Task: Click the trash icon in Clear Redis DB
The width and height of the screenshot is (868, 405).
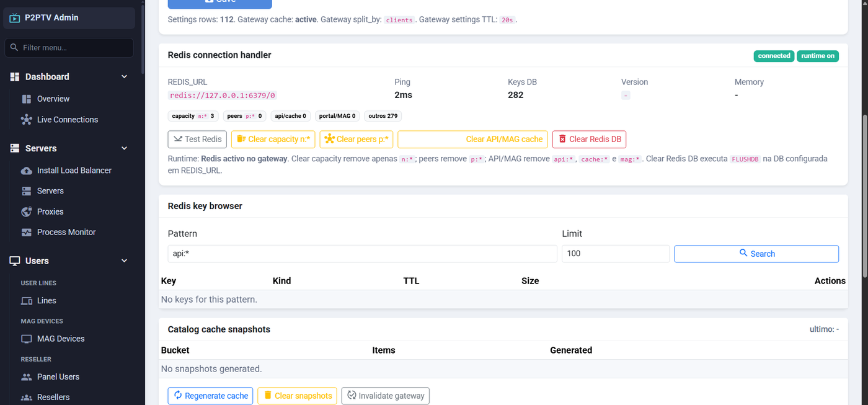Action: coord(562,139)
